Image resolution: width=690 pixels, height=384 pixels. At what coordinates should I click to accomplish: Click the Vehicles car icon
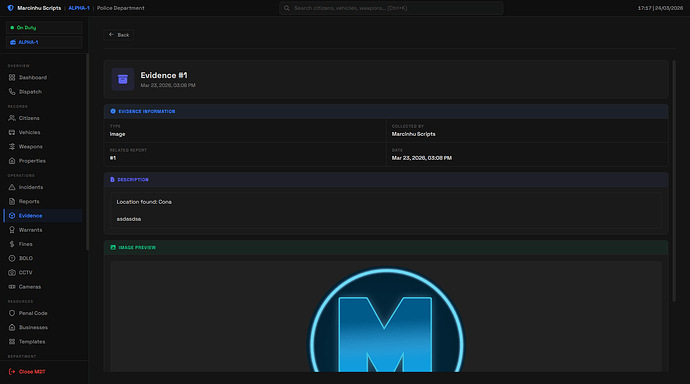(12, 132)
